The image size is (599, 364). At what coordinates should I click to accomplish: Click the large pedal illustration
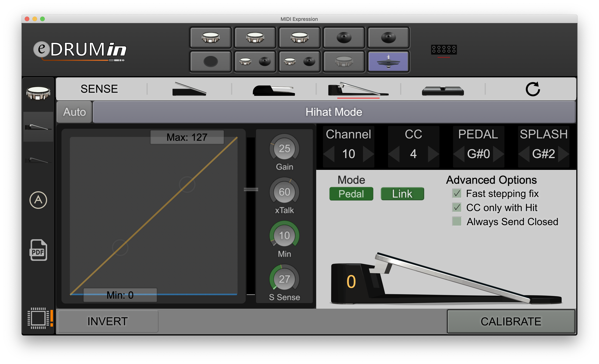coord(446,279)
